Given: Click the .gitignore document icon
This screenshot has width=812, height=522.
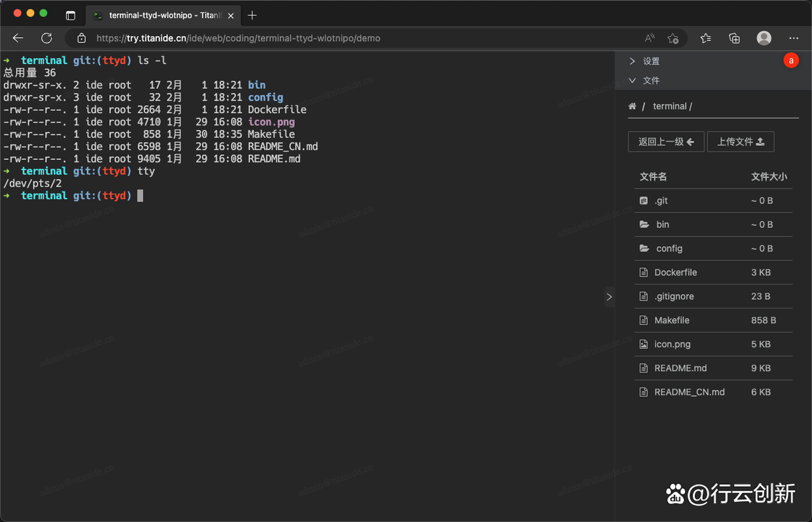Looking at the screenshot, I should (643, 296).
